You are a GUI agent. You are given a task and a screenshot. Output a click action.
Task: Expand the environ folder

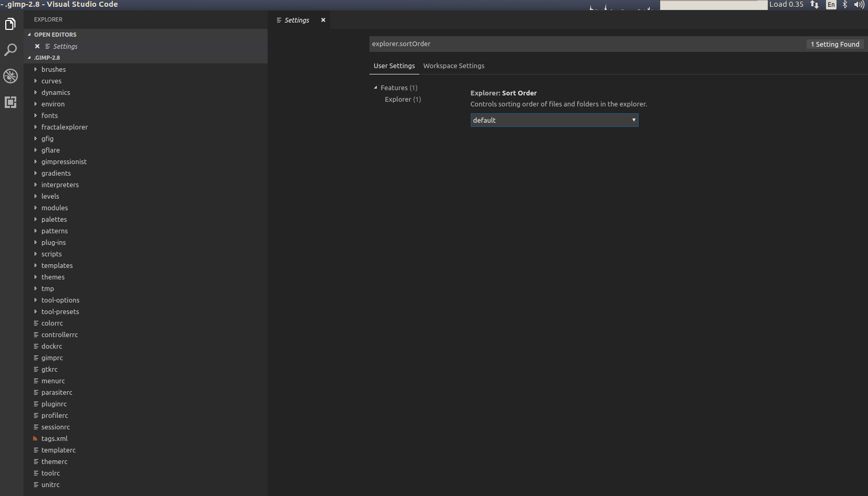[x=146, y=104]
